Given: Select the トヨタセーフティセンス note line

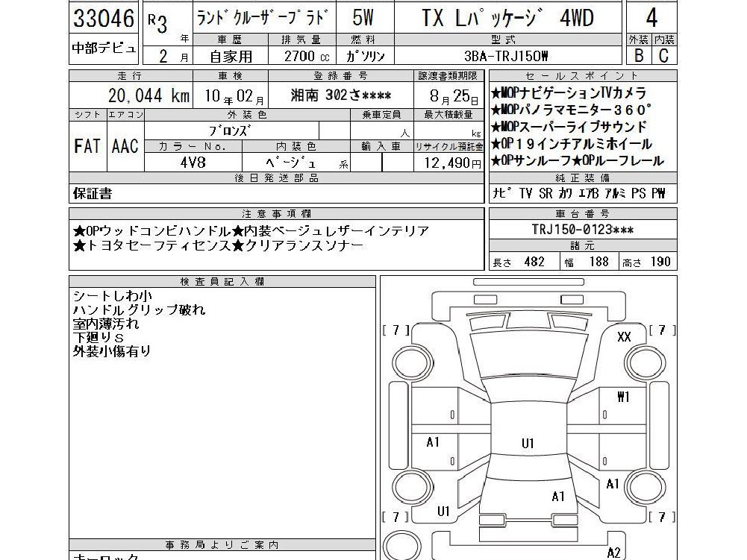Looking at the screenshot, I should tap(218, 246).
